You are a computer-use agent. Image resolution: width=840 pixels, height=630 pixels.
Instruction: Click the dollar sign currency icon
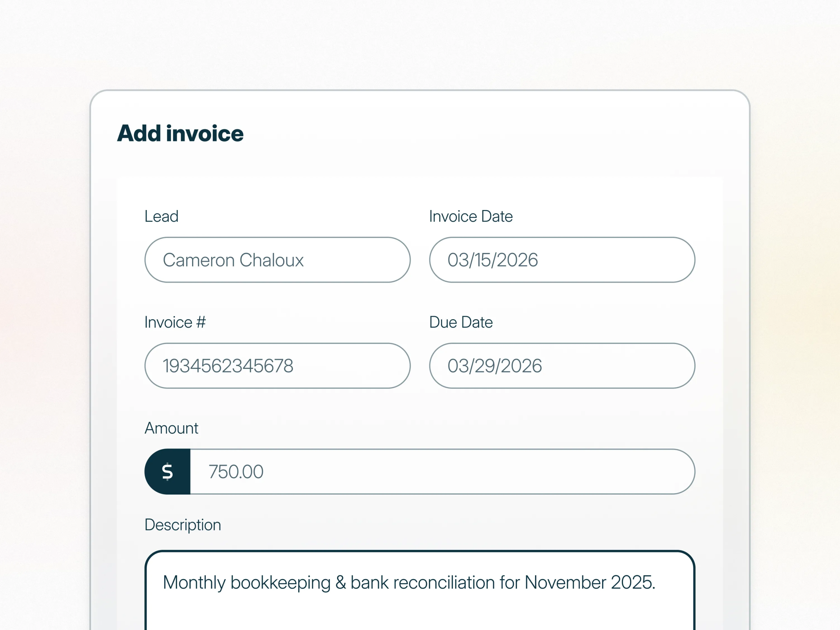click(167, 472)
